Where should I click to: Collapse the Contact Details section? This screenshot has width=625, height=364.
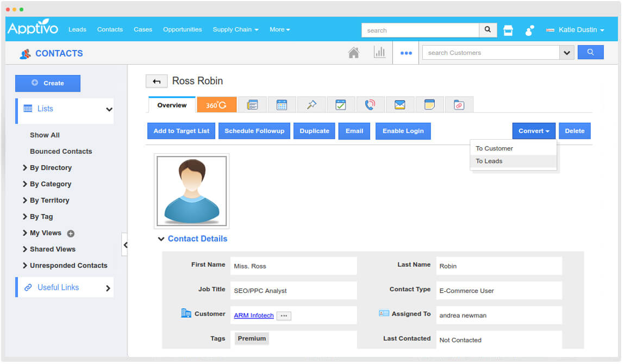tap(161, 239)
